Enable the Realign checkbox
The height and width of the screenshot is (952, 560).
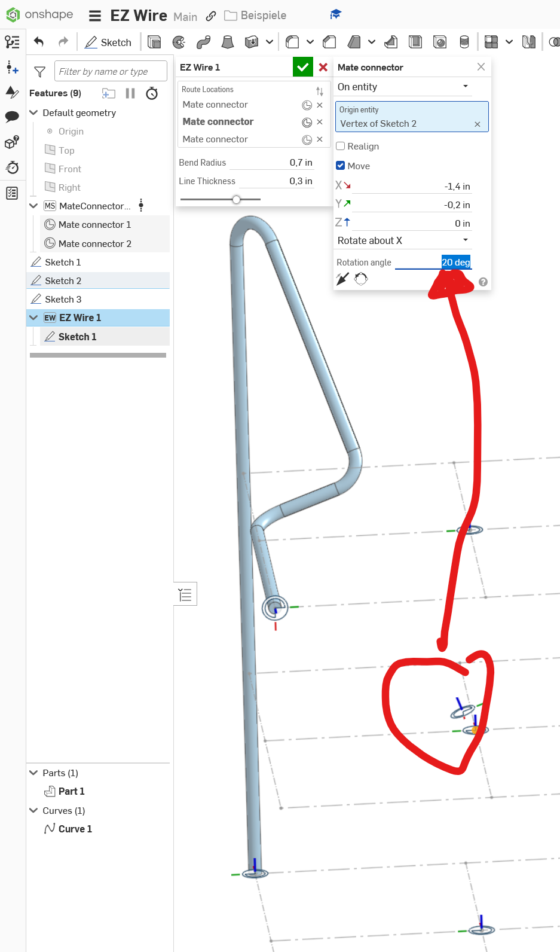341,146
